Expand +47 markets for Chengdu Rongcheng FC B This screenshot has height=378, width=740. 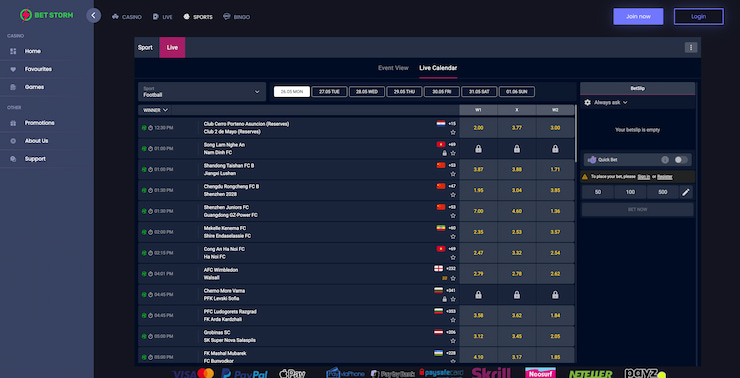(x=452, y=186)
